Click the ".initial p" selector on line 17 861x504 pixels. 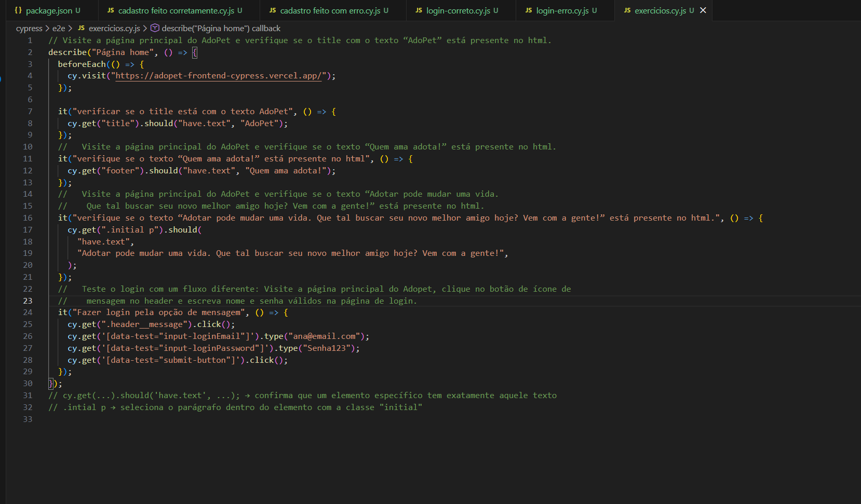point(130,230)
